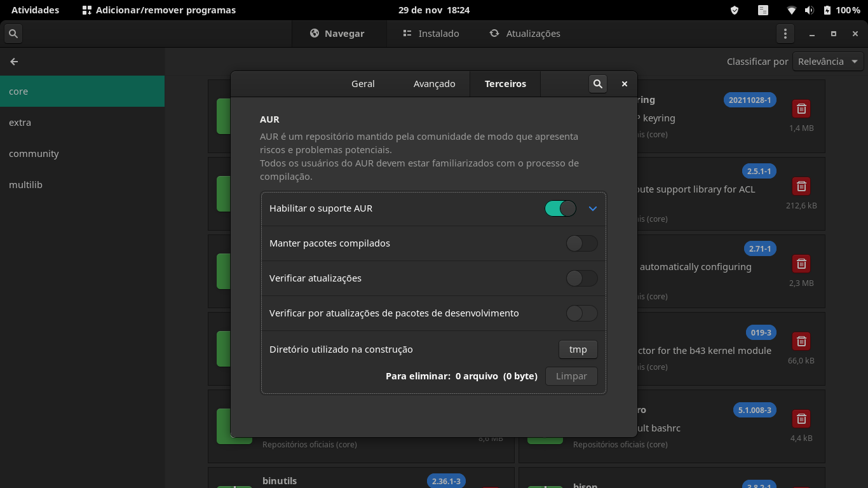Click the Classificar por label
Image resolution: width=868 pixels, height=488 pixels.
pos(757,62)
